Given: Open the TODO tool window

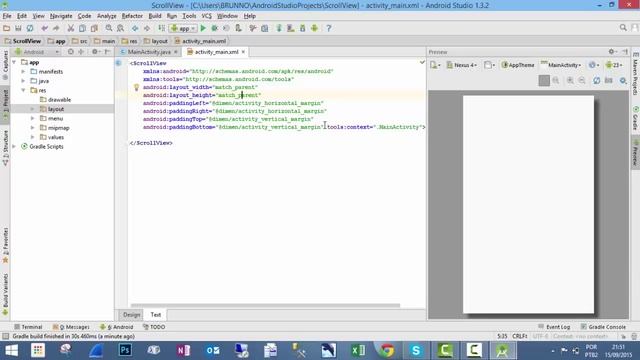Looking at the screenshot, I should (x=154, y=327).
